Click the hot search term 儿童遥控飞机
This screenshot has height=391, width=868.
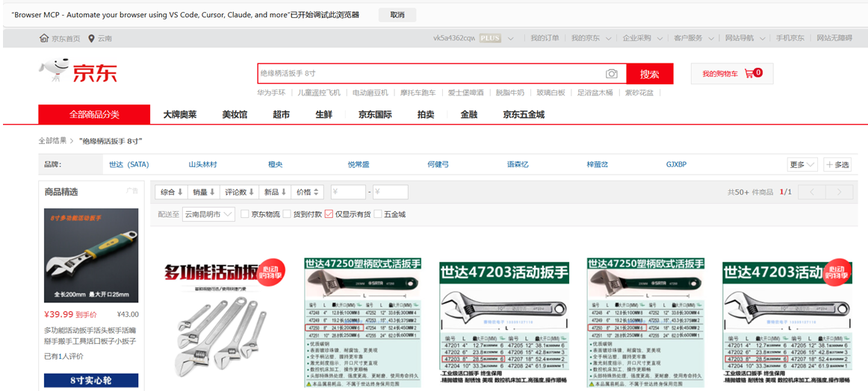click(x=319, y=93)
